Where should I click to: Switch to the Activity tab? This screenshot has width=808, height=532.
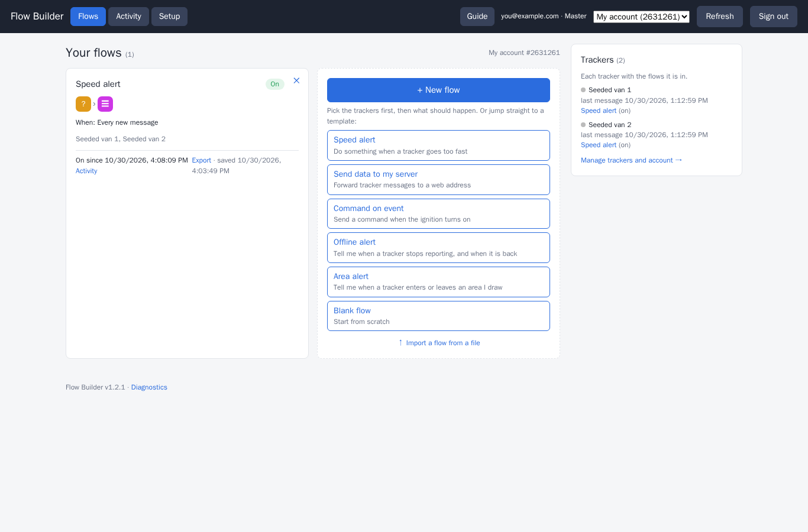(128, 17)
